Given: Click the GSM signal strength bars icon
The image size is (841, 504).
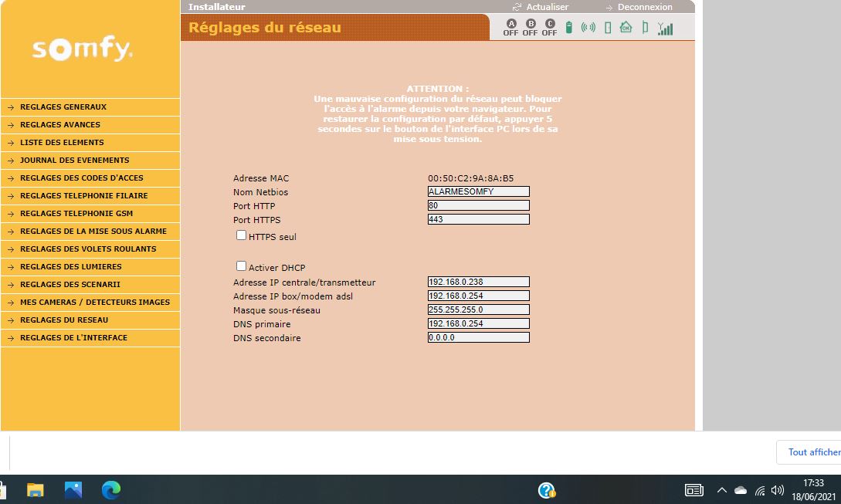Looking at the screenshot, I should (665, 29).
